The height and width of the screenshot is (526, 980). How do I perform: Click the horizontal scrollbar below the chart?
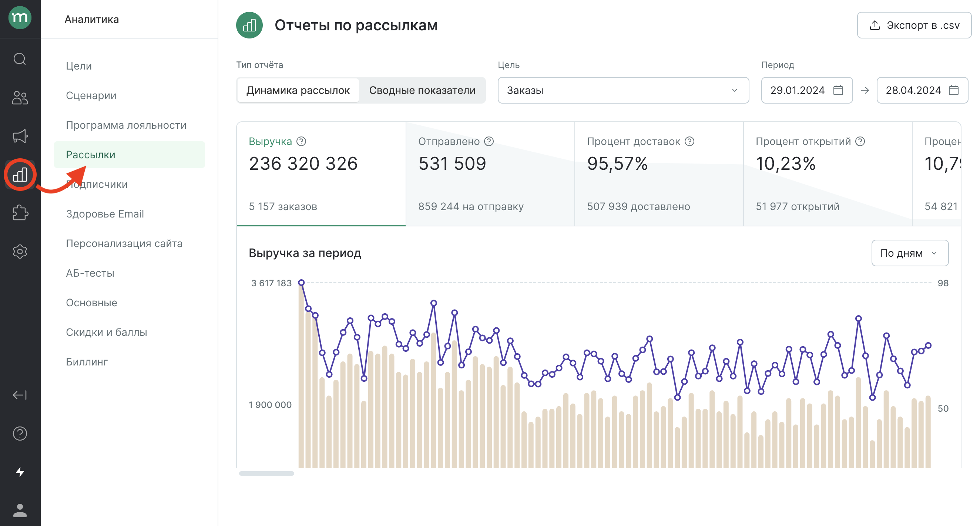pyautogui.click(x=266, y=473)
